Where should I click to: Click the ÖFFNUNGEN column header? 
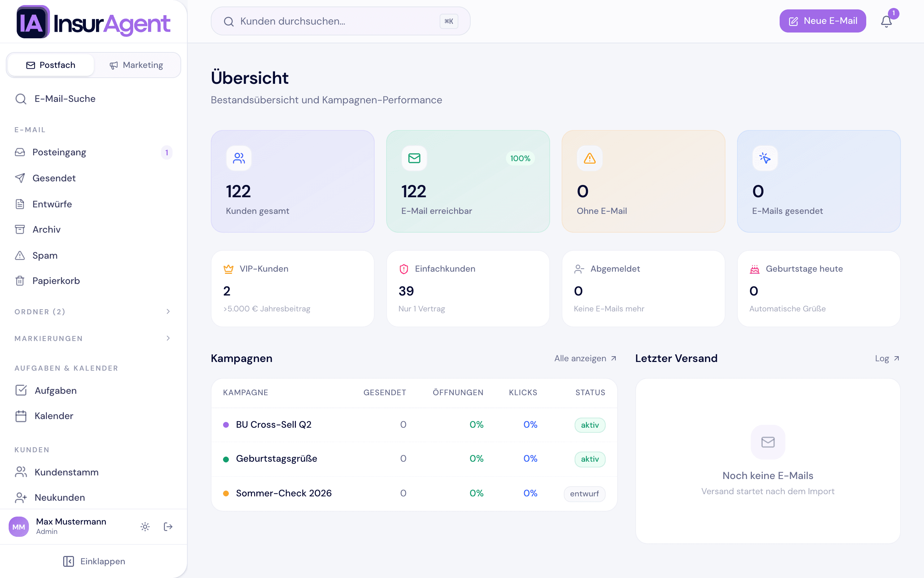click(x=458, y=393)
